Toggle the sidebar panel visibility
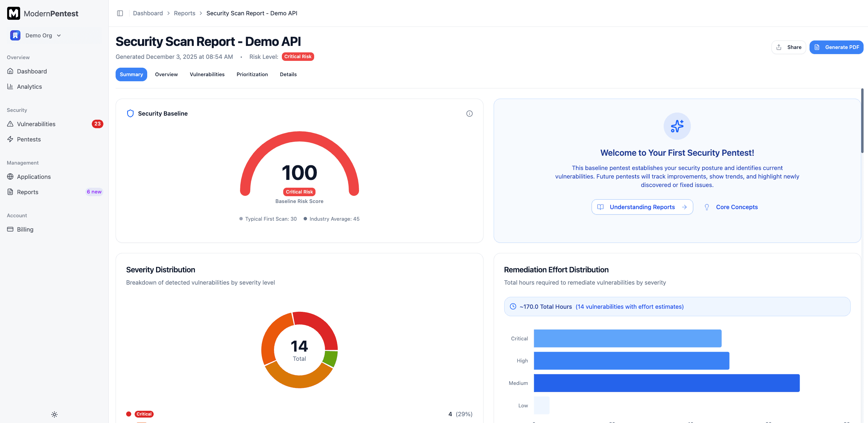The height and width of the screenshot is (423, 868). pyautogui.click(x=120, y=13)
